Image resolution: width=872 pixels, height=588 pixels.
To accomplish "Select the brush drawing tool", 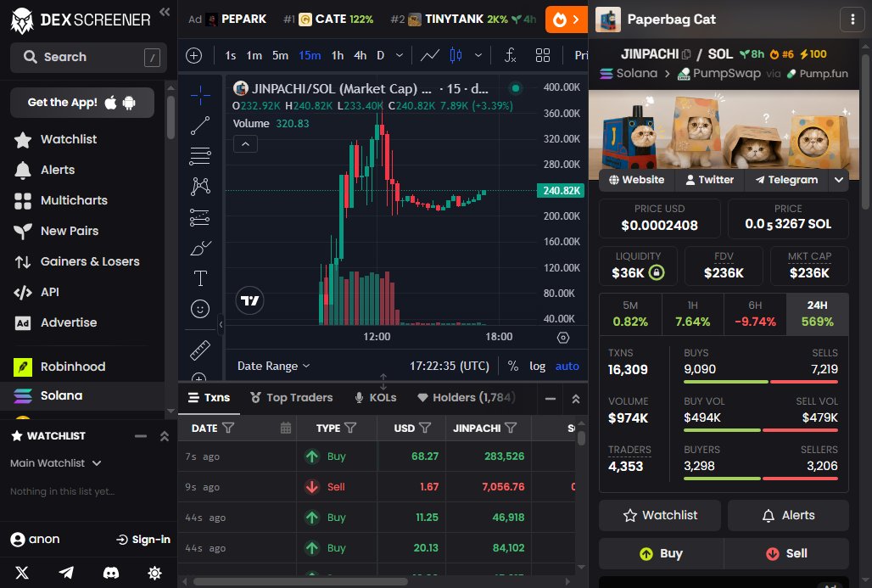I will click(200, 248).
